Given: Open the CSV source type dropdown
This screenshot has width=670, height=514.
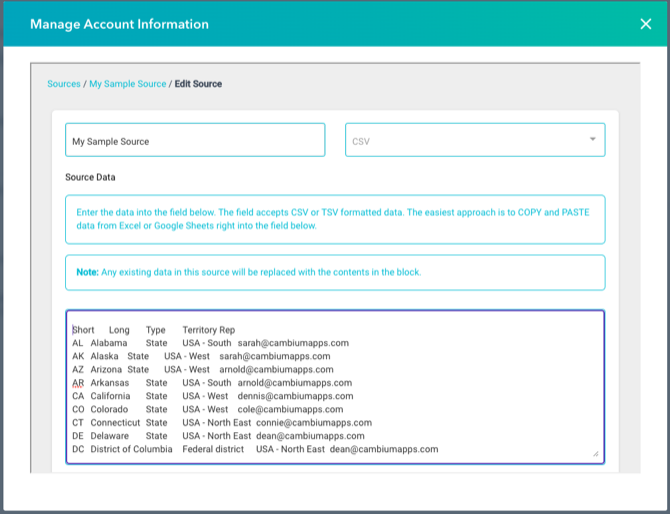Looking at the screenshot, I should [475, 140].
